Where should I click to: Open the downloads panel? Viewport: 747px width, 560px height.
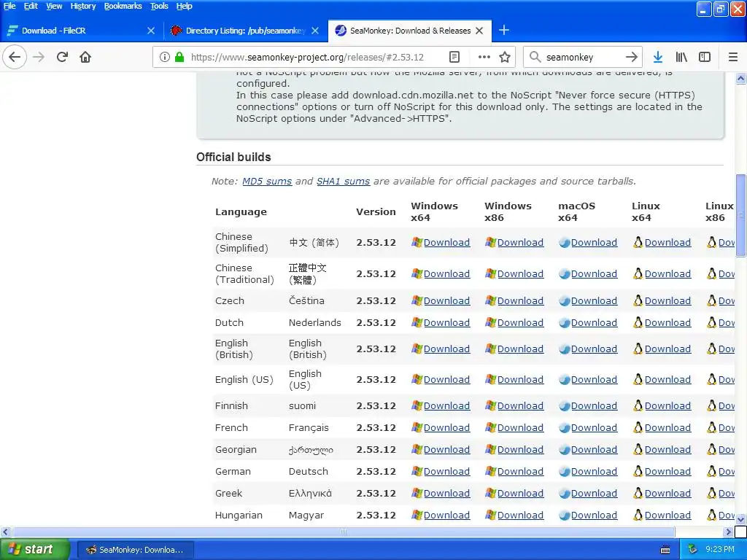click(x=658, y=57)
